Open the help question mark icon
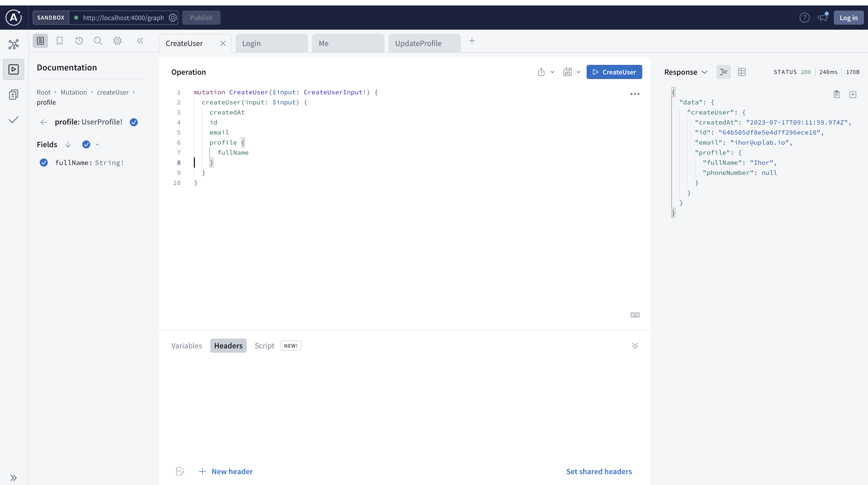The image size is (868, 485). tap(804, 18)
